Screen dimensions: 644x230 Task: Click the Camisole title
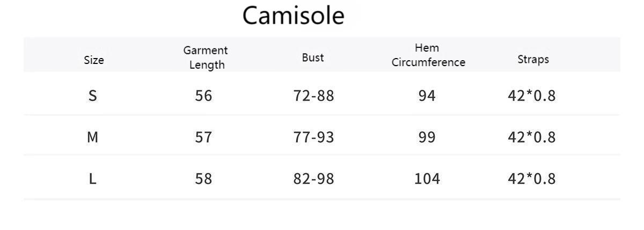coord(293,15)
